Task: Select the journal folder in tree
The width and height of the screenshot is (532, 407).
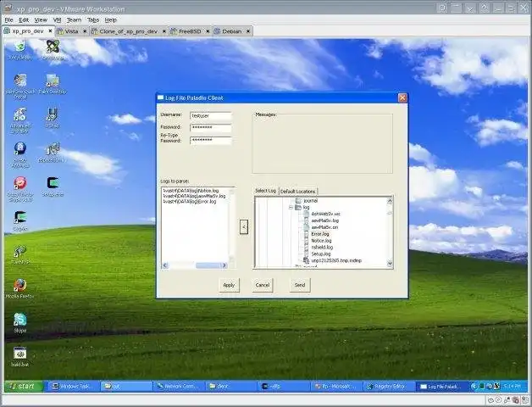Action: point(310,201)
